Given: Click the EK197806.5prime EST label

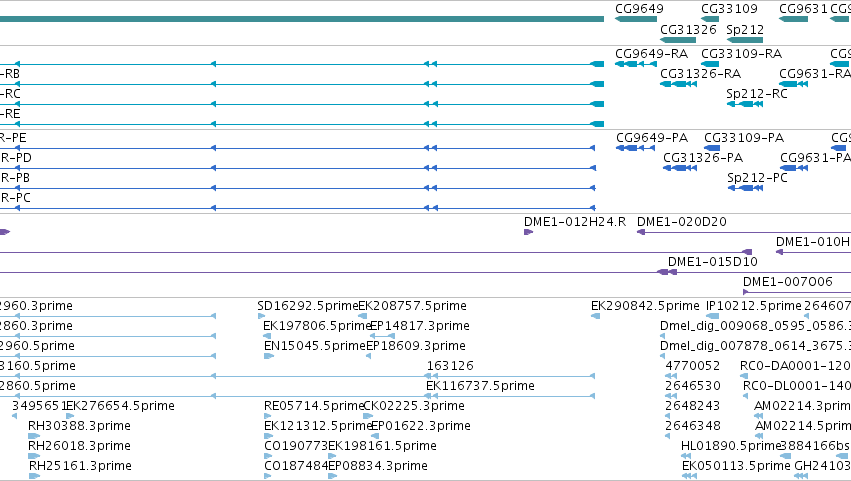Looking at the screenshot, I should [317, 326].
